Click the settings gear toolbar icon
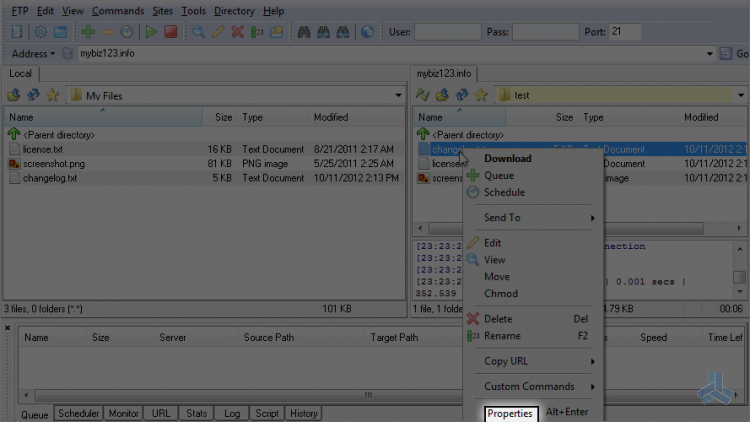This screenshot has height=422, width=750. [41, 32]
